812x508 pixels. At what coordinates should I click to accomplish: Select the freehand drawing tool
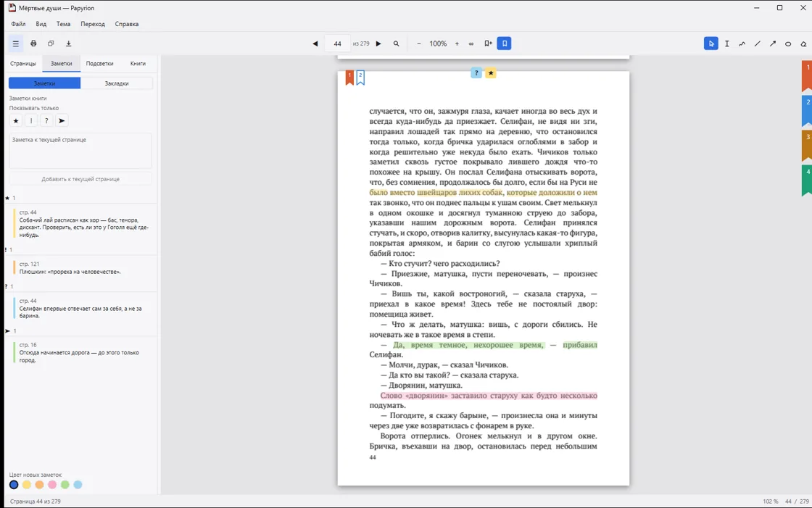tap(742, 43)
